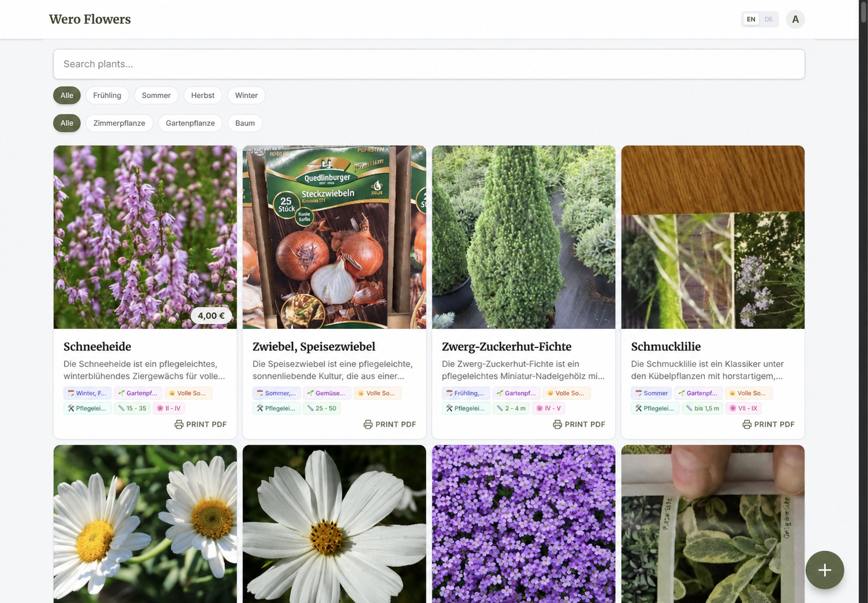Click the '15 - 35' size tag
This screenshot has height=603, width=868.
(x=132, y=408)
